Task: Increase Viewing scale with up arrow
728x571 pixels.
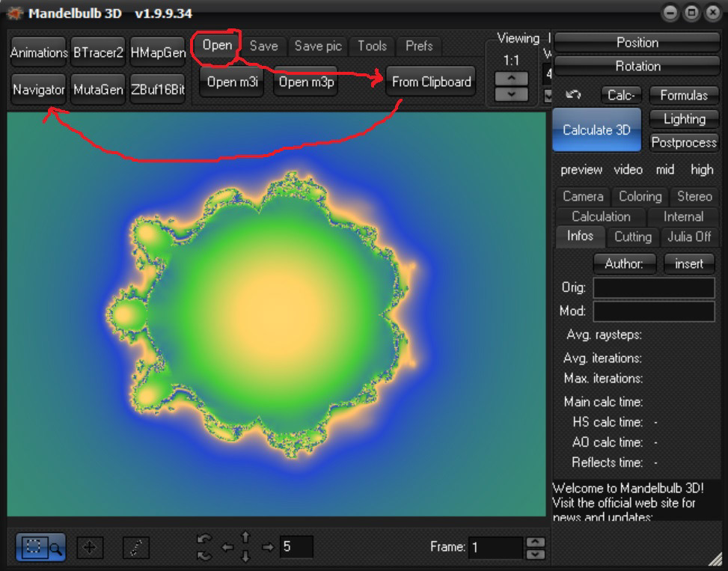Action: [x=511, y=79]
